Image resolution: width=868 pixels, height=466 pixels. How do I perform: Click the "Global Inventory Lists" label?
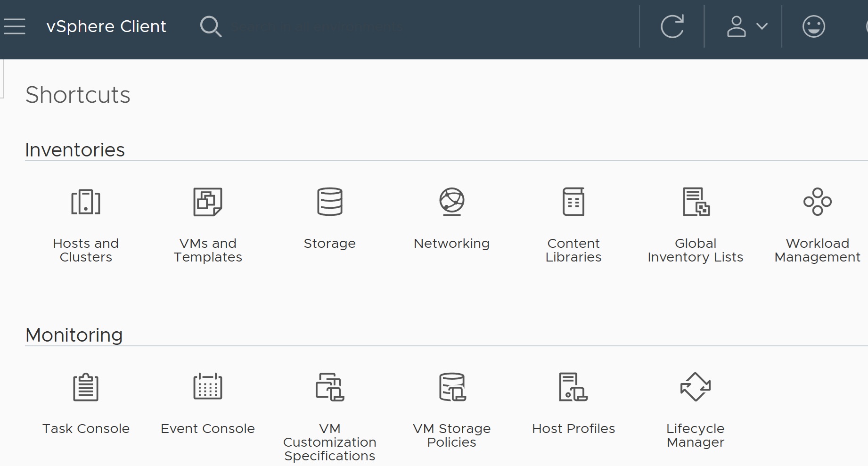tap(696, 250)
